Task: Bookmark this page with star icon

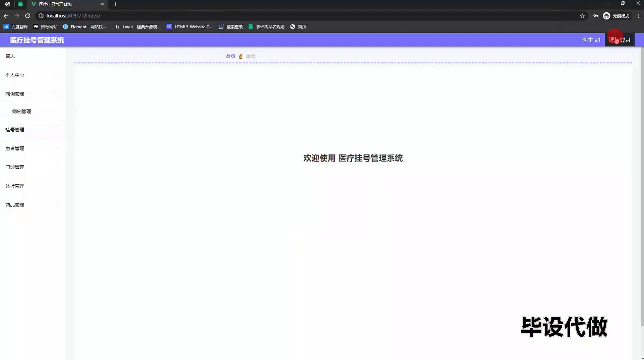Action: tap(582, 16)
